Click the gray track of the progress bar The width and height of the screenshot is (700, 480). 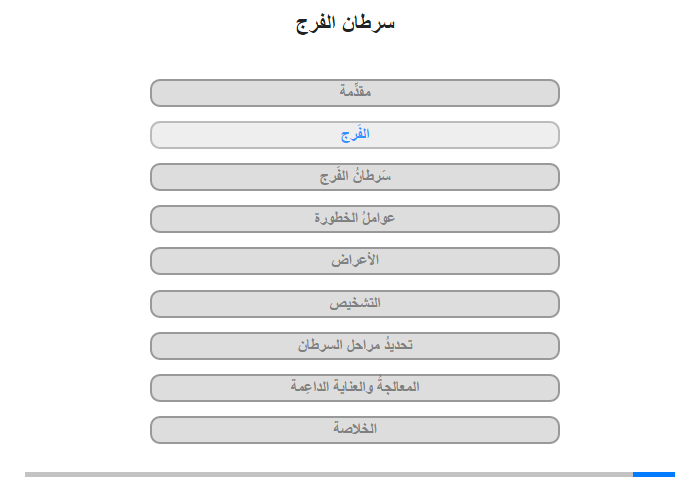[329, 474]
